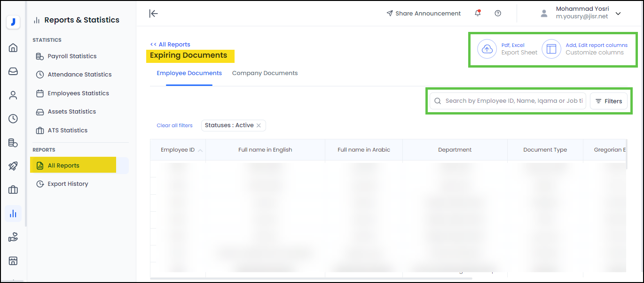Click the employees person icon in sidebar

click(13, 95)
